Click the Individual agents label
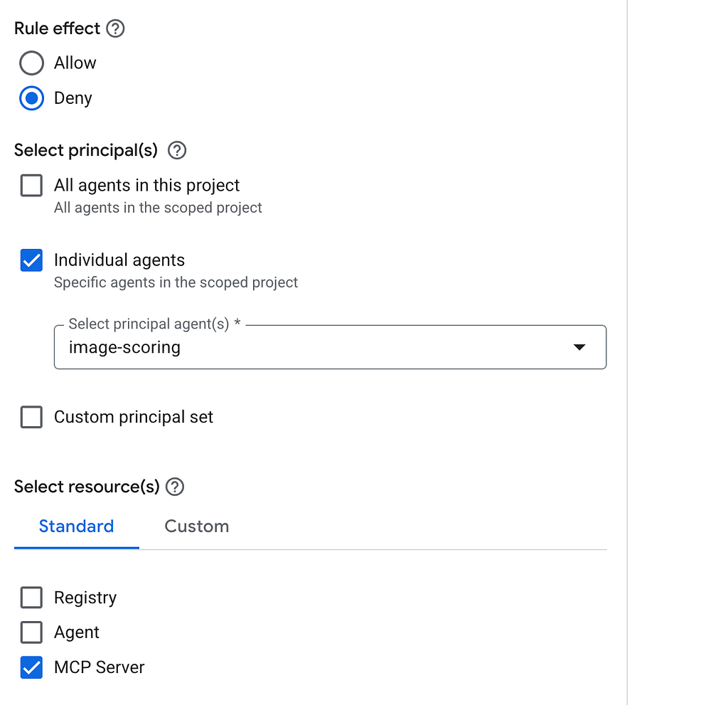728x705 pixels. coord(119,260)
